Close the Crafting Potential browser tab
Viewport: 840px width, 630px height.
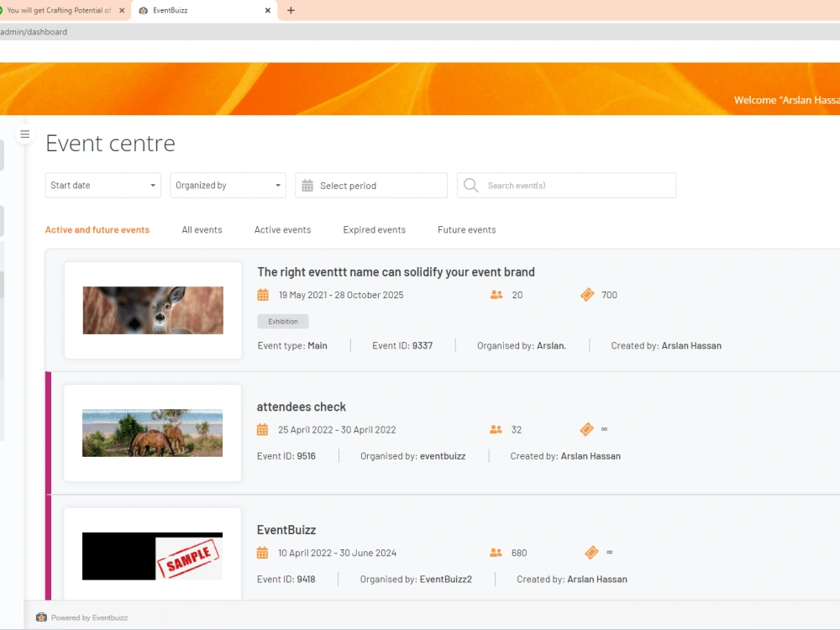pyautogui.click(x=122, y=10)
